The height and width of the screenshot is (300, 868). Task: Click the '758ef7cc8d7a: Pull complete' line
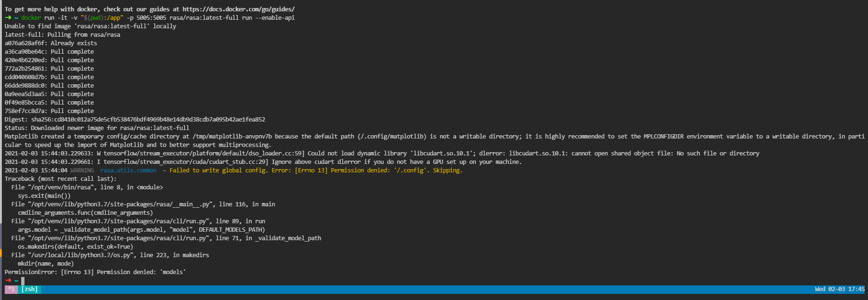click(49, 111)
